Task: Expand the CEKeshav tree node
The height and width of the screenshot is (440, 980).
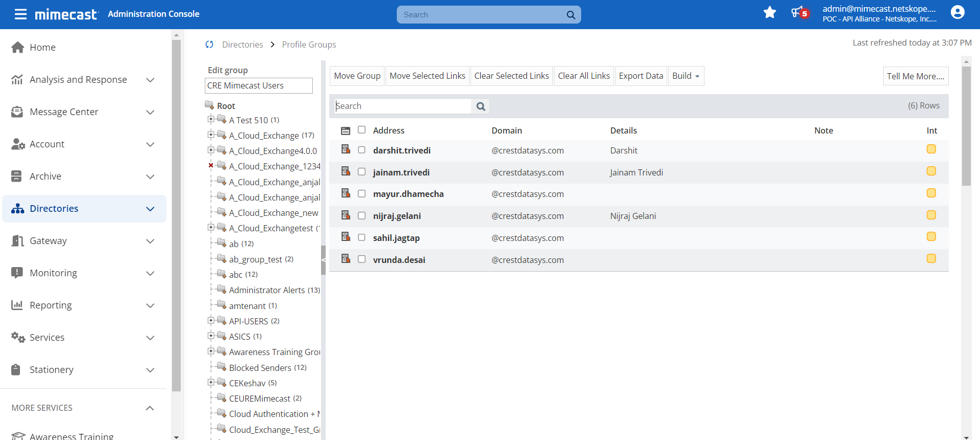Action: (211, 382)
